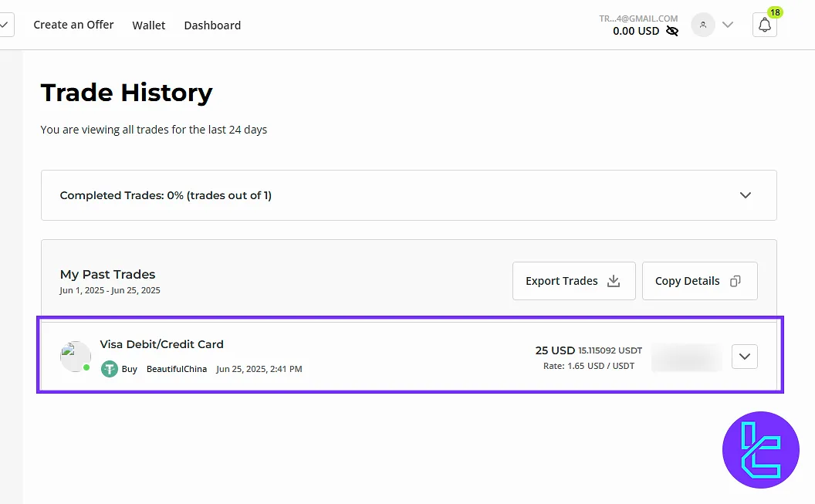Open the BeautifulChina trader profile
Image resolution: width=815 pixels, height=504 pixels.
[x=177, y=369]
